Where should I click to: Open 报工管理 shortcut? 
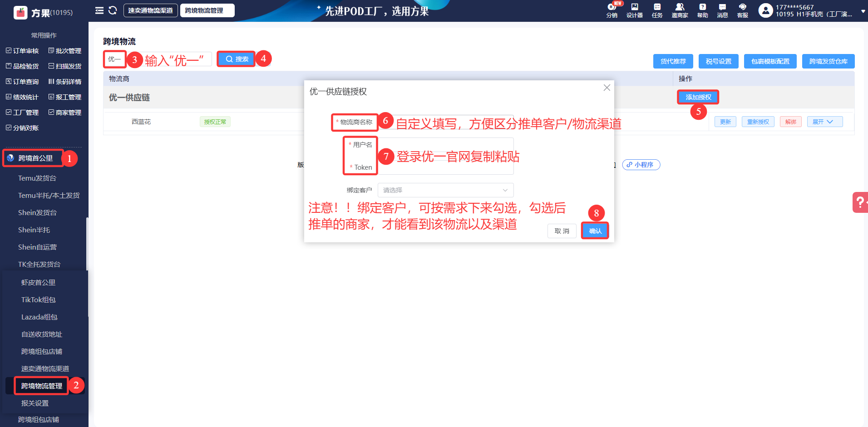(x=65, y=97)
